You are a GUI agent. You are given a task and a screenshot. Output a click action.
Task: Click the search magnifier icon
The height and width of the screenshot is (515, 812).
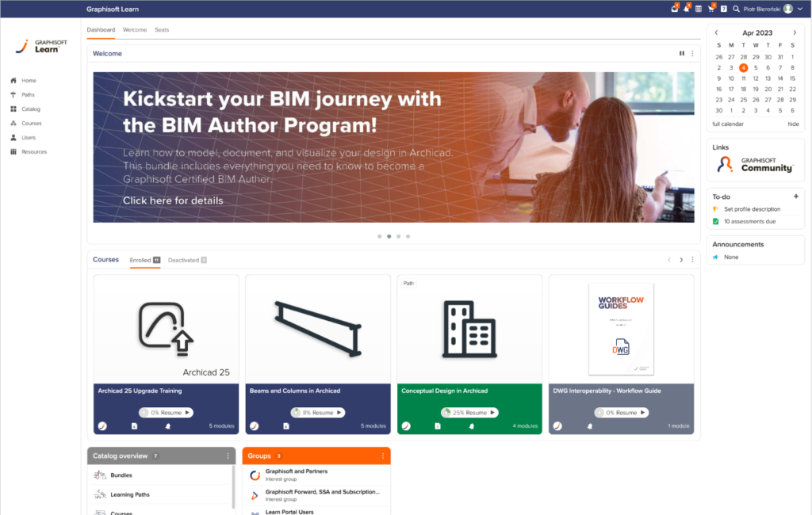736,8
